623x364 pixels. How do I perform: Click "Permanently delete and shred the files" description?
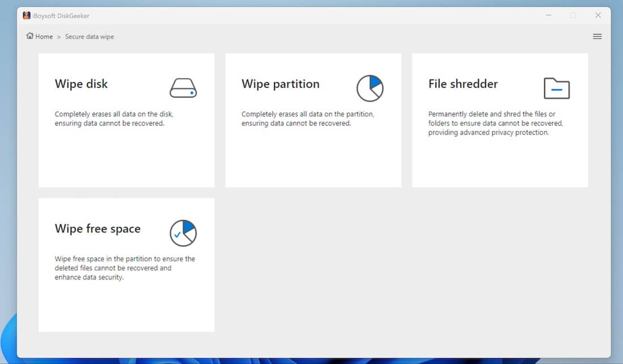(x=496, y=123)
